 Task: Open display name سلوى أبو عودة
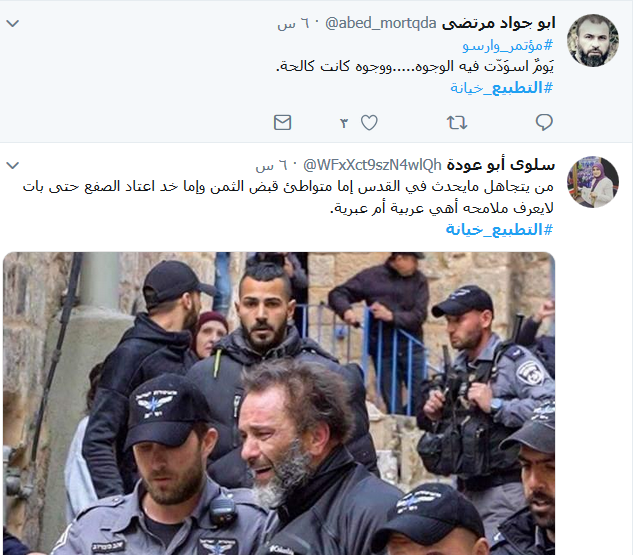coord(501,165)
